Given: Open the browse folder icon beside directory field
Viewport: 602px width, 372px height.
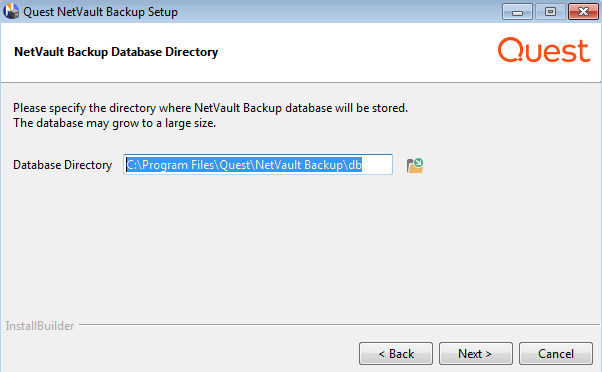Looking at the screenshot, I should point(415,165).
